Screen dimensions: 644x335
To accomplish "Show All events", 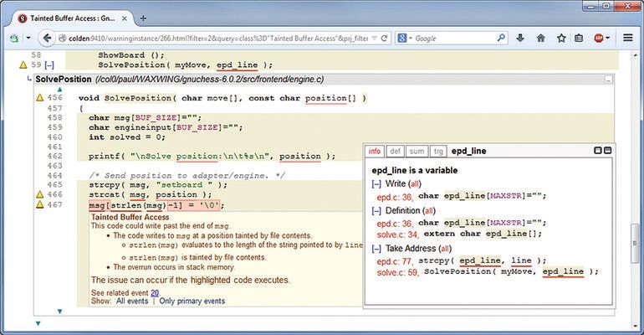I will coord(132,301).
